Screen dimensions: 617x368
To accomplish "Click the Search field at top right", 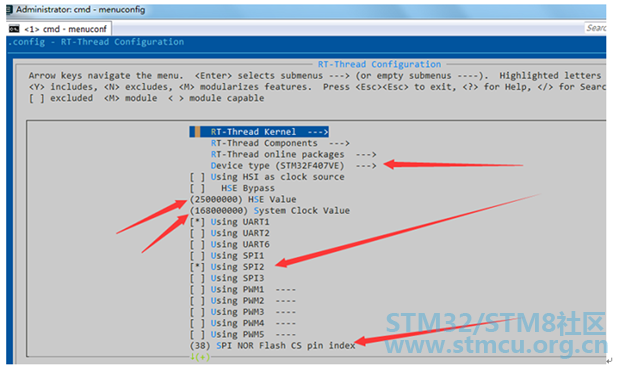I will [596, 28].
